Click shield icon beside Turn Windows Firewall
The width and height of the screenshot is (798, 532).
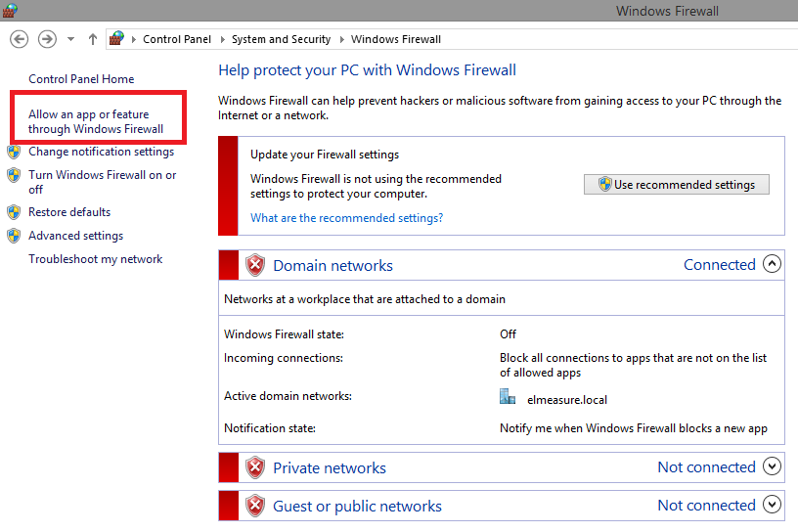point(14,175)
